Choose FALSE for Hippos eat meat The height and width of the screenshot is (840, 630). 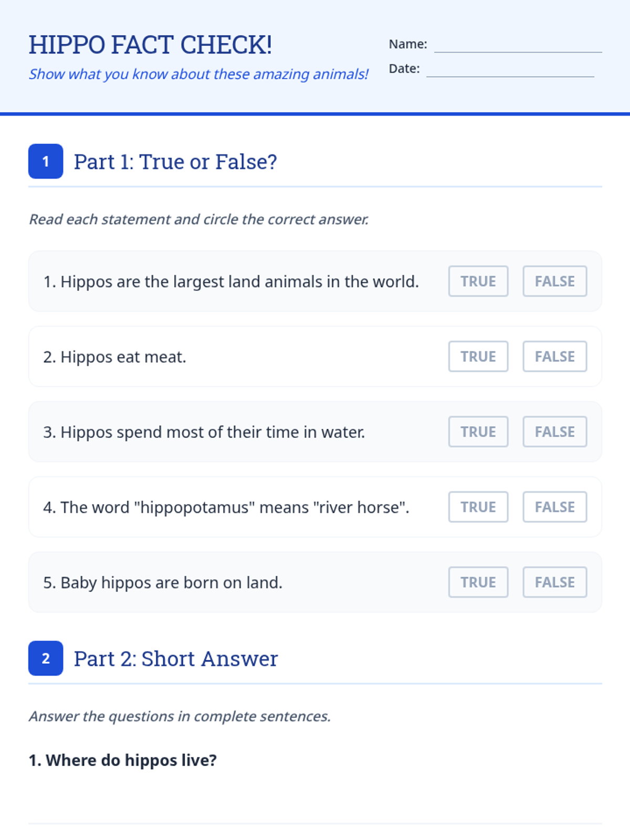(x=554, y=356)
